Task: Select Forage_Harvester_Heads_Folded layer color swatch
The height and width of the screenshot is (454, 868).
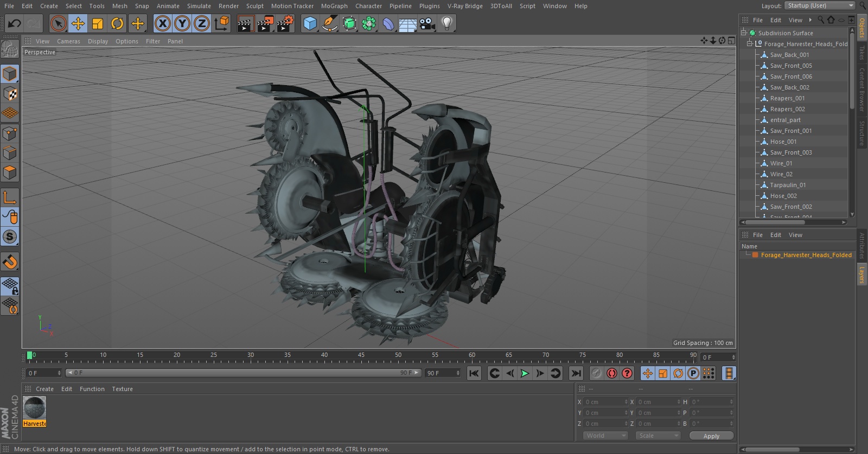Action: point(755,255)
